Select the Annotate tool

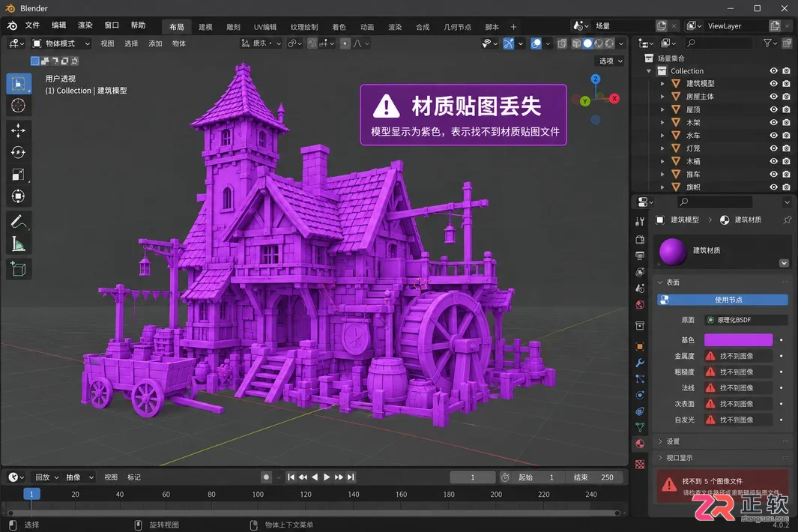[x=18, y=222]
